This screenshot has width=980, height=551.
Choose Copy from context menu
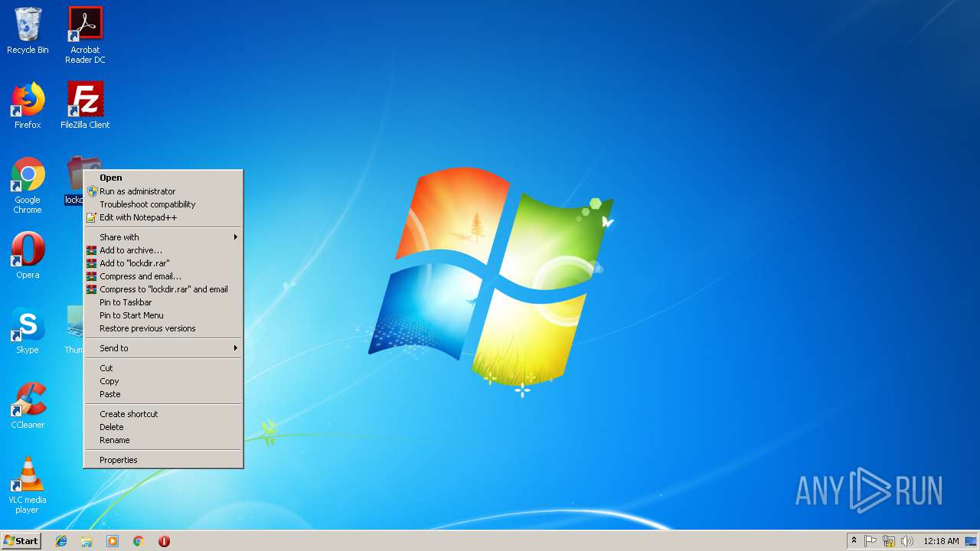point(163,381)
